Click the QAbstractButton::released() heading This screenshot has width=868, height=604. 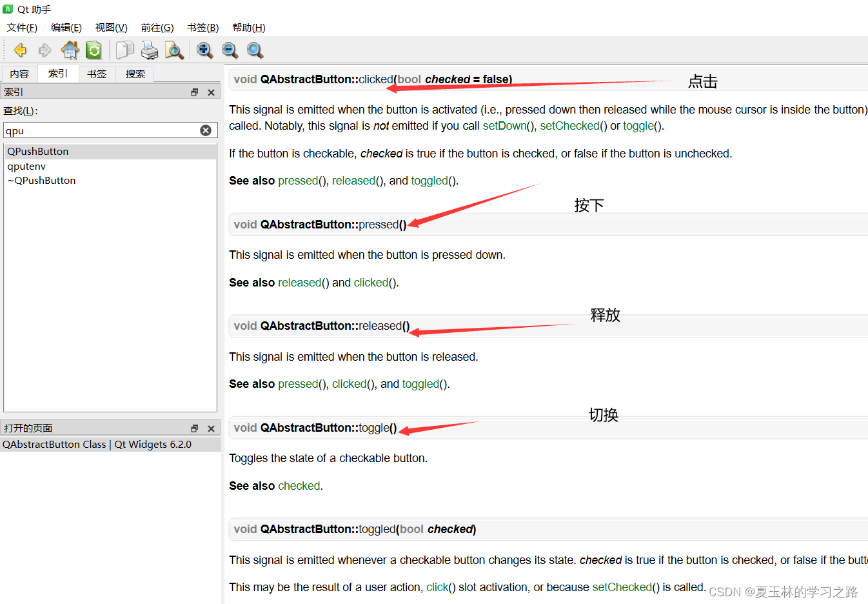tap(322, 326)
